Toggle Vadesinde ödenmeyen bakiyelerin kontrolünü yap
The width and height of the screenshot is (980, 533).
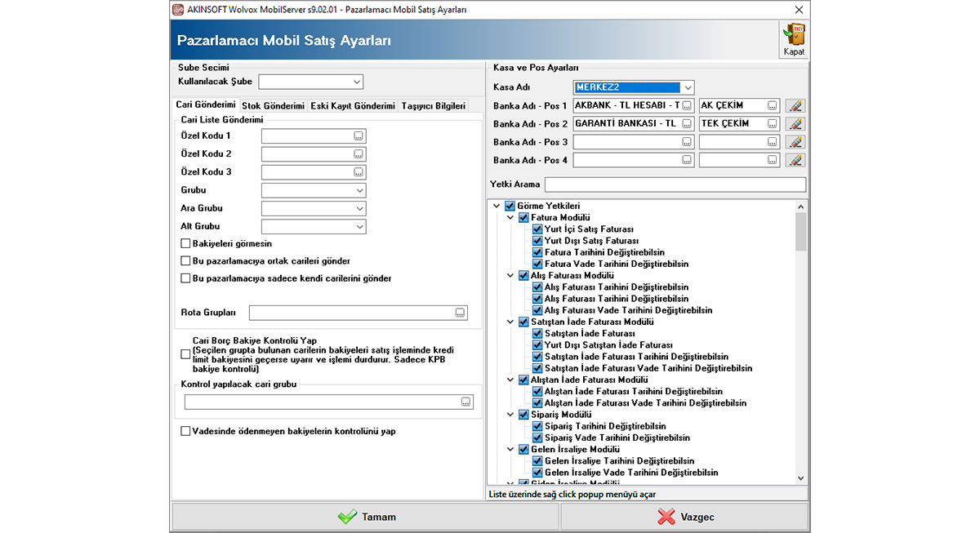185,431
